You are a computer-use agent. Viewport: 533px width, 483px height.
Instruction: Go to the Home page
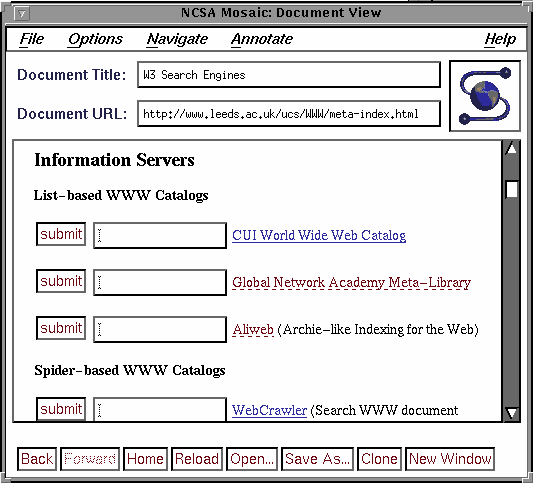(145, 459)
